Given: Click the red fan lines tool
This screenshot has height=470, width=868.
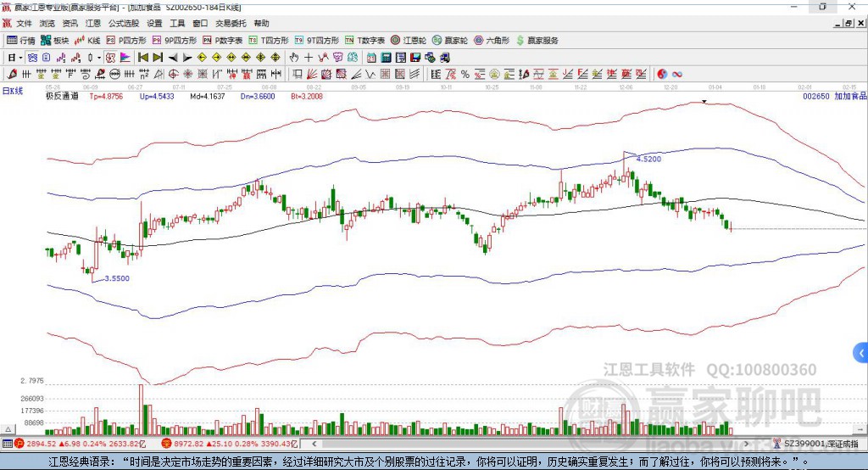Looking at the screenshot, I should click(x=312, y=75).
